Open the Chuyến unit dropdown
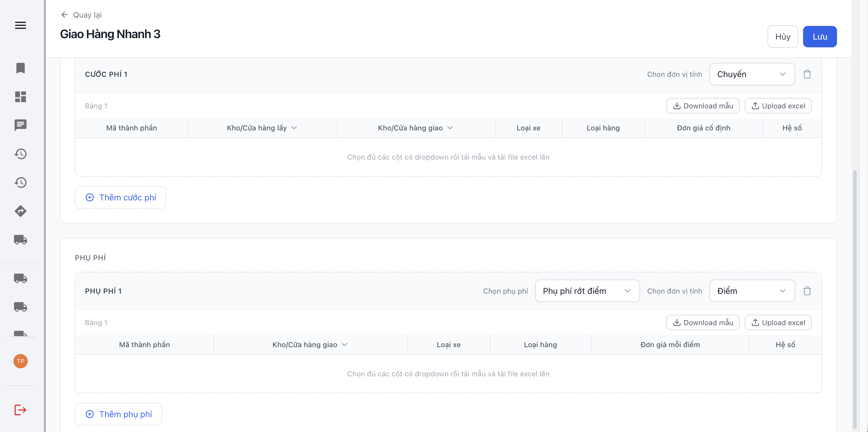This screenshot has height=432, width=868. pos(752,74)
